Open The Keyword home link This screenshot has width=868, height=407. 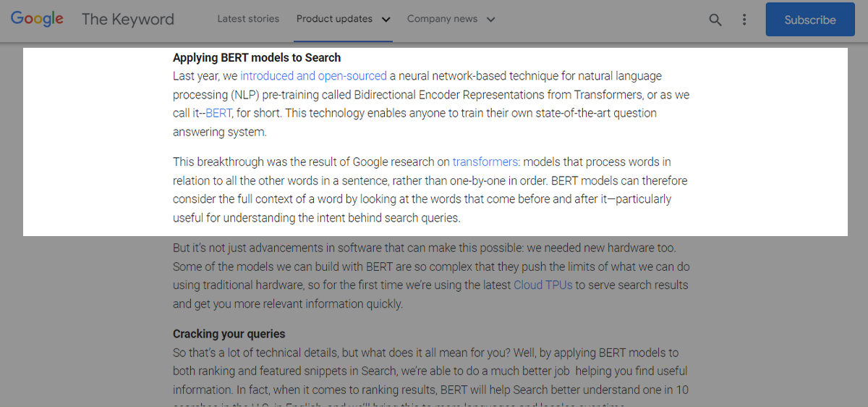coord(128,20)
